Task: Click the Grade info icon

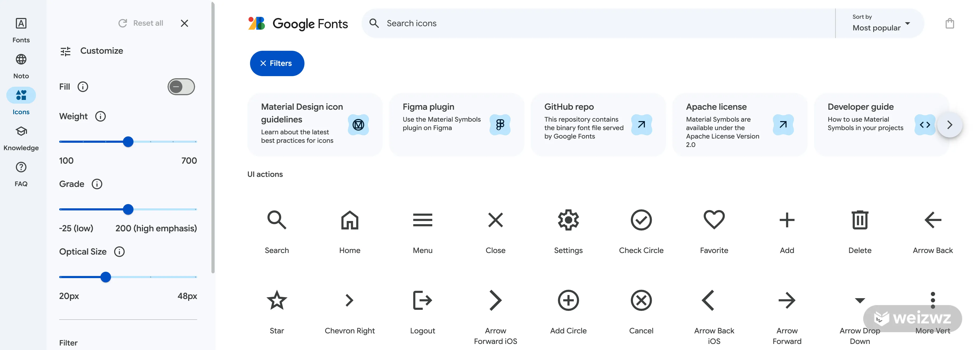Action: coord(97,184)
